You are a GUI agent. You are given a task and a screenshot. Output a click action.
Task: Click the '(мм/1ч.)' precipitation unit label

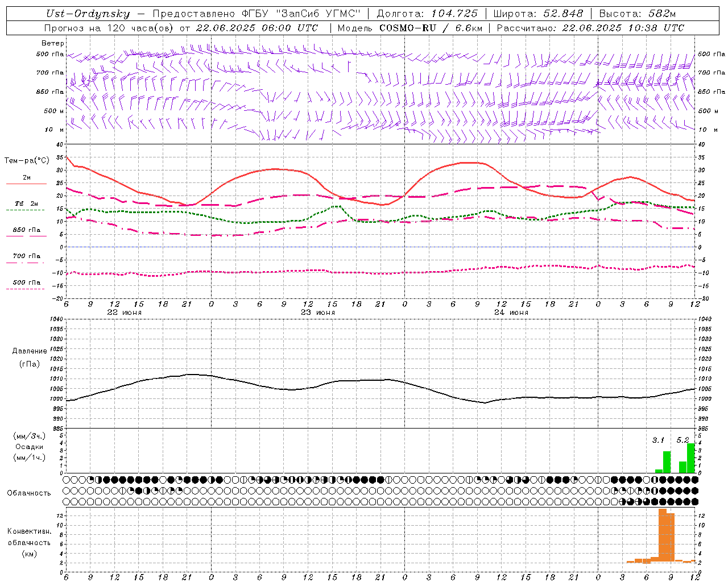coord(30,458)
